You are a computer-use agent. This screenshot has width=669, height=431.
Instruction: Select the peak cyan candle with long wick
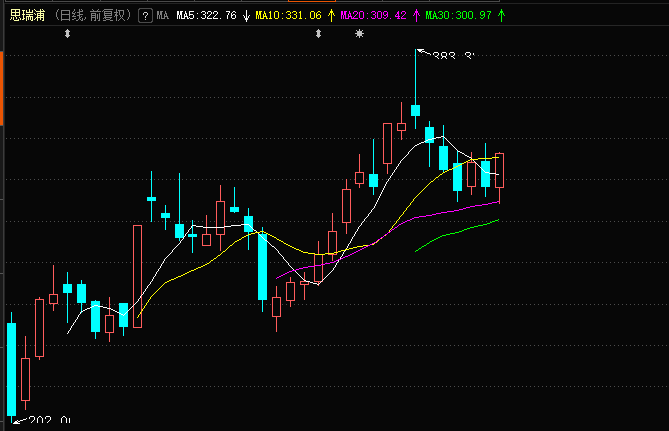pyautogui.click(x=416, y=110)
